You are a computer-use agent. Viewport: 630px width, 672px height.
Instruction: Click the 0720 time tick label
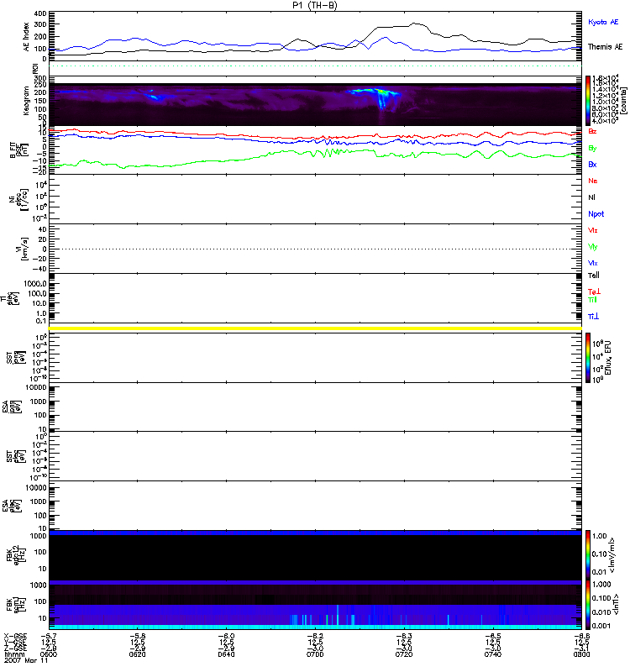point(404,654)
